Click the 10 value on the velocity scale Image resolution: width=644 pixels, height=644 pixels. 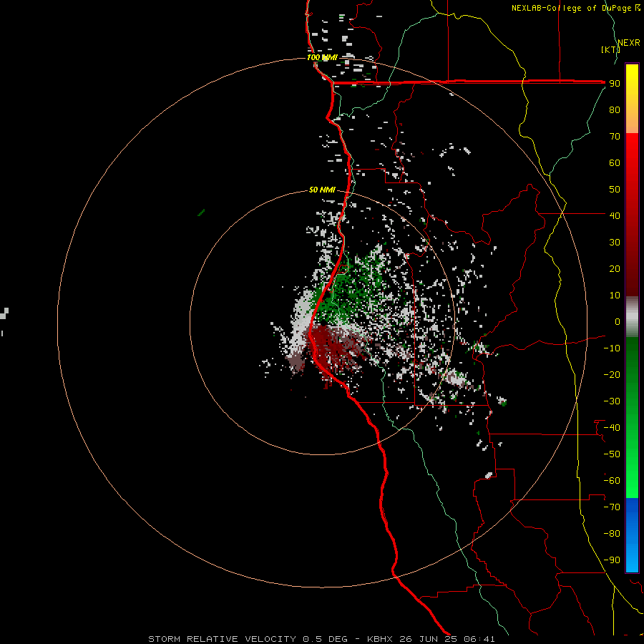pos(615,296)
